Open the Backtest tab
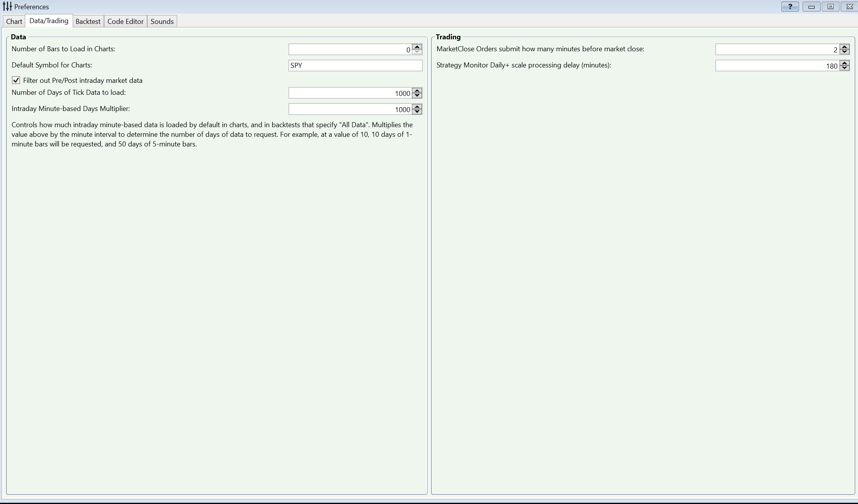 coord(88,22)
